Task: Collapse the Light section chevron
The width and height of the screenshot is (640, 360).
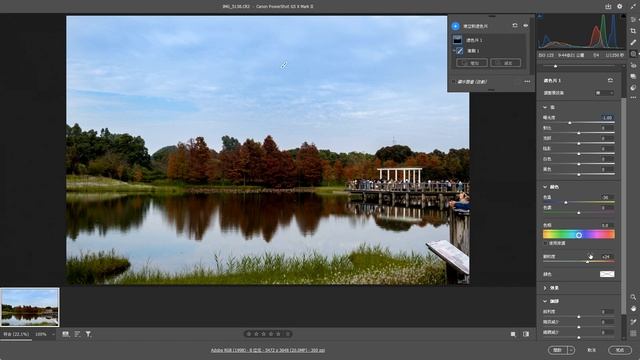Action: pos(545,107)
